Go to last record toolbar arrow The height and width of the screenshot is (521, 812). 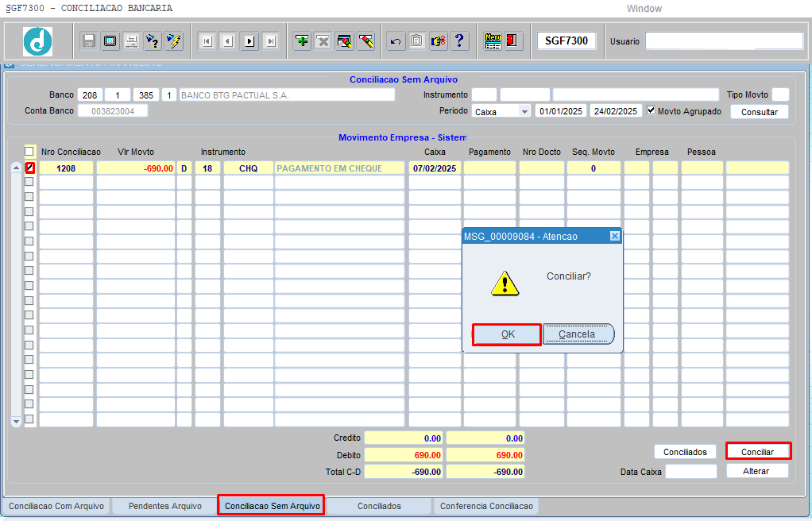271,41
